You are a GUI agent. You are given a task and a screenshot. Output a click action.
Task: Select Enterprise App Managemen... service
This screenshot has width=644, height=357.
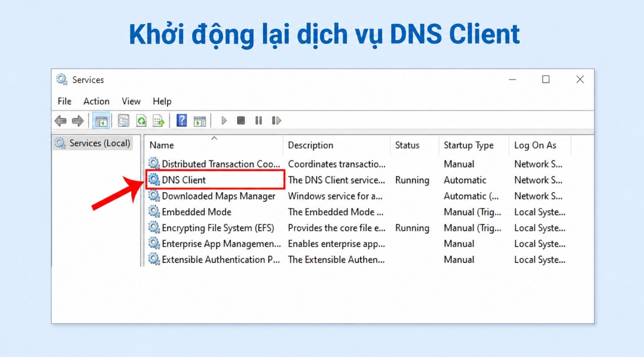(221, 244)
